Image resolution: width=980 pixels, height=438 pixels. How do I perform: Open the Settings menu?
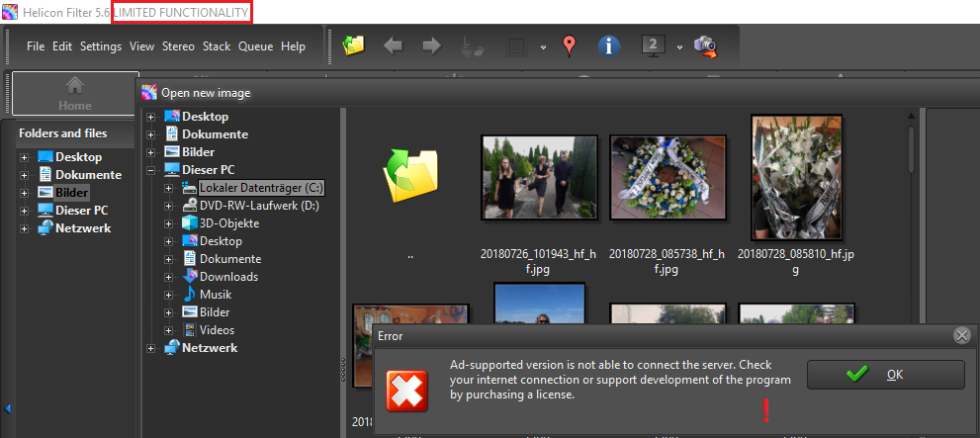101,46
